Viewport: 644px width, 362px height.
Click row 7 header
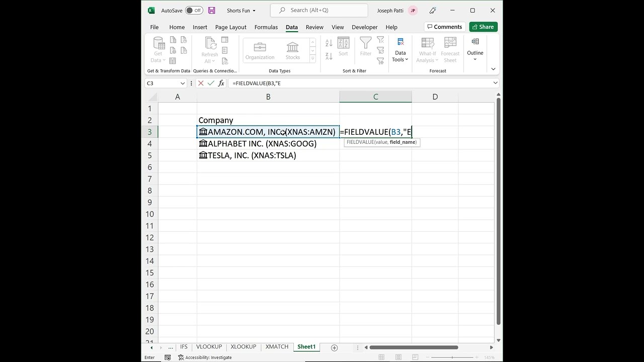click(x=150, y=179)
